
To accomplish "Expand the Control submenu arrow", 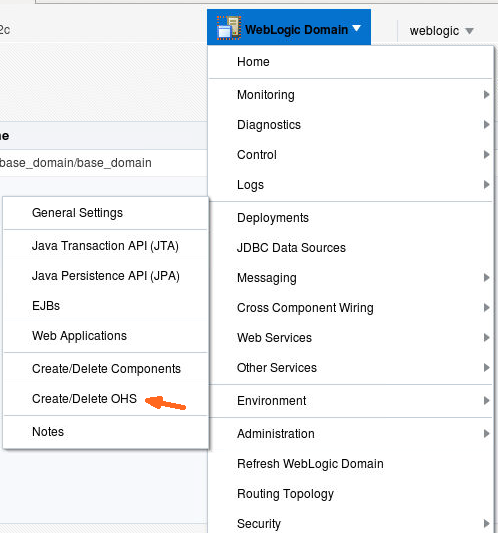I will [486, 155].
